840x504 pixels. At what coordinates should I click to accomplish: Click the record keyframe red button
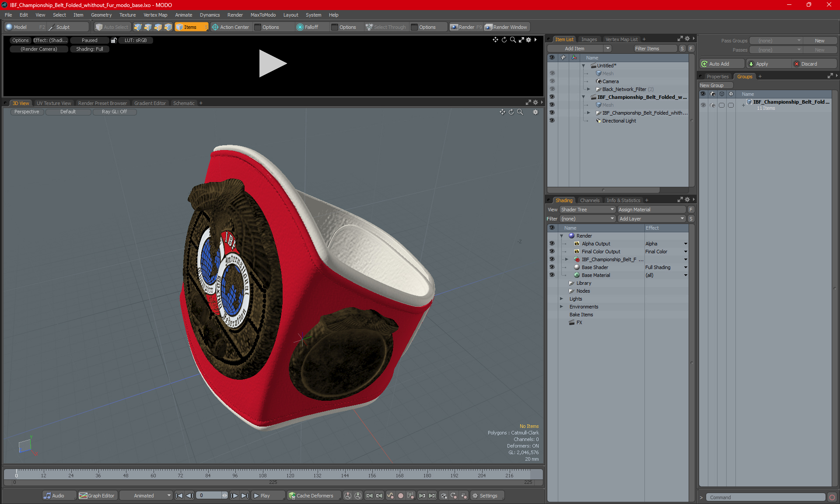pos(400,496)
